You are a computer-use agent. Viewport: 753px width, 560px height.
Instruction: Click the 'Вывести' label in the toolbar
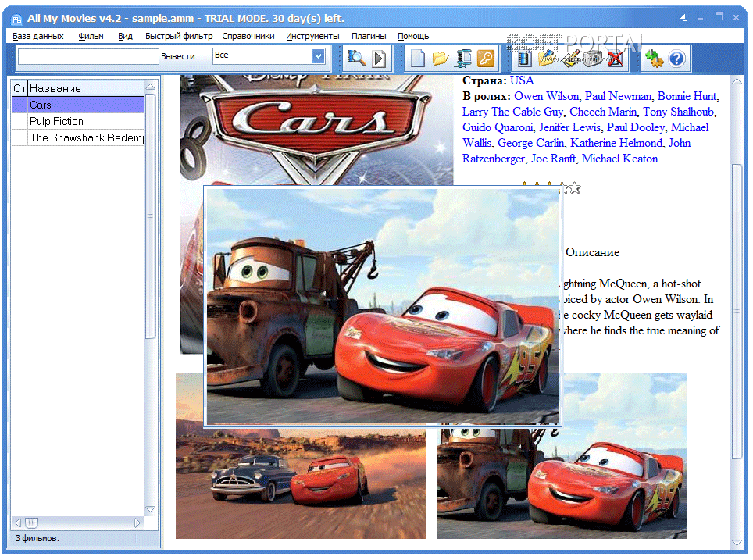point(177,56)
